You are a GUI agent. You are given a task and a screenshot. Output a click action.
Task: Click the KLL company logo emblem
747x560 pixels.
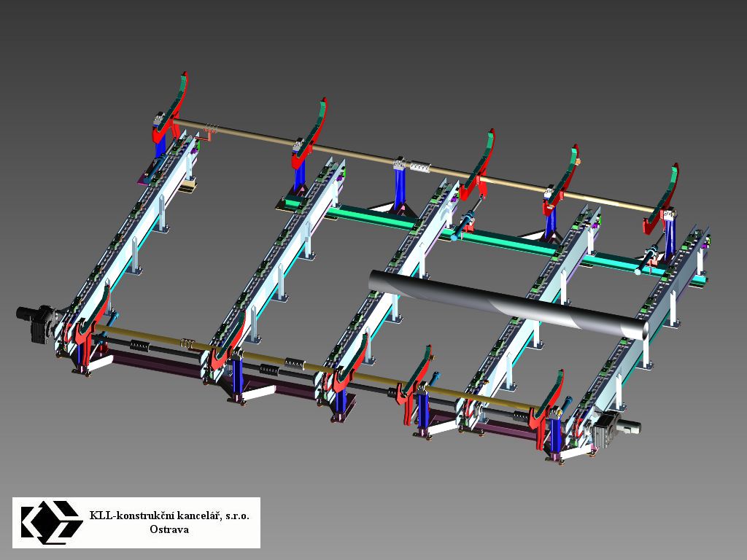coord(52,522)
